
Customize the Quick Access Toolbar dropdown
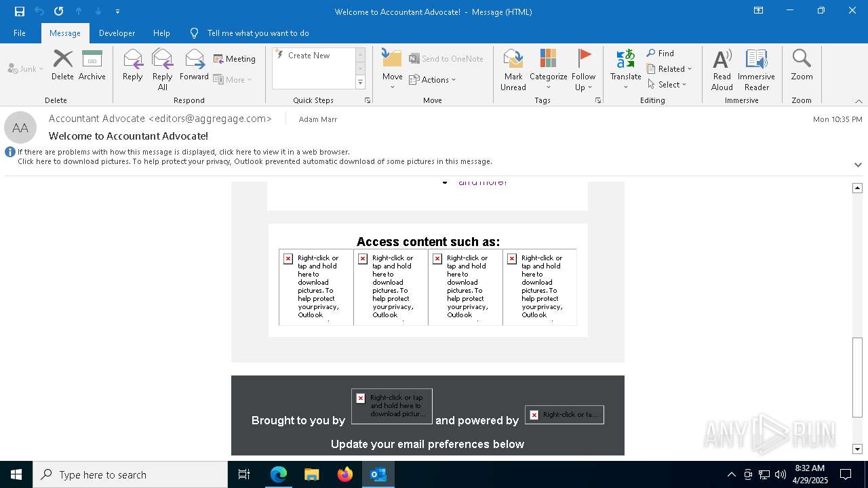(x=118, y=12)
